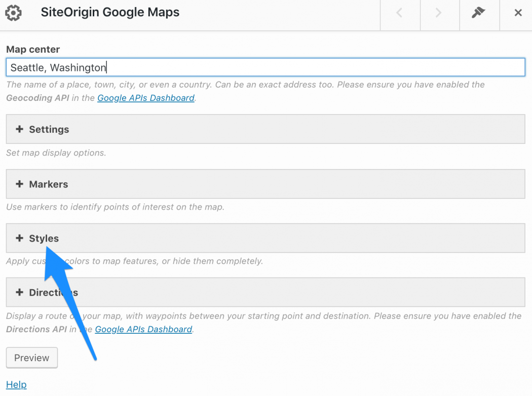This screenshot has height=396, width=532.
Task: Click the plus icon on the Directions section
Action: (x=20, y=292)
